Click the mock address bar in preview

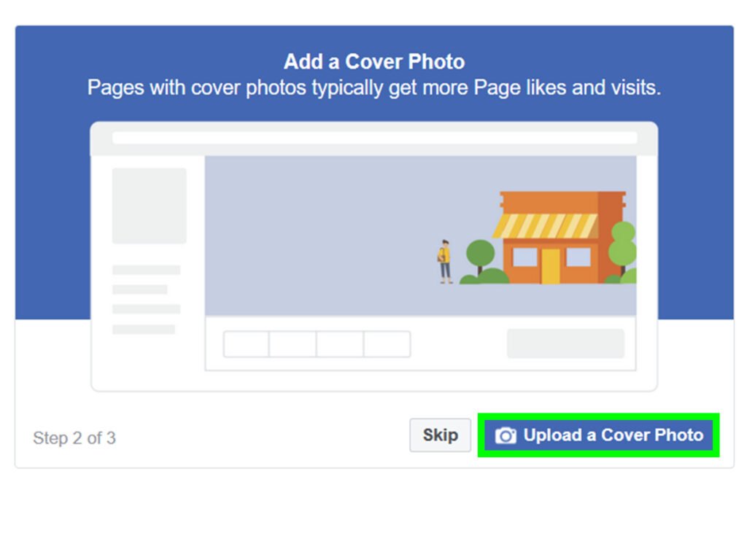(375, 138)
